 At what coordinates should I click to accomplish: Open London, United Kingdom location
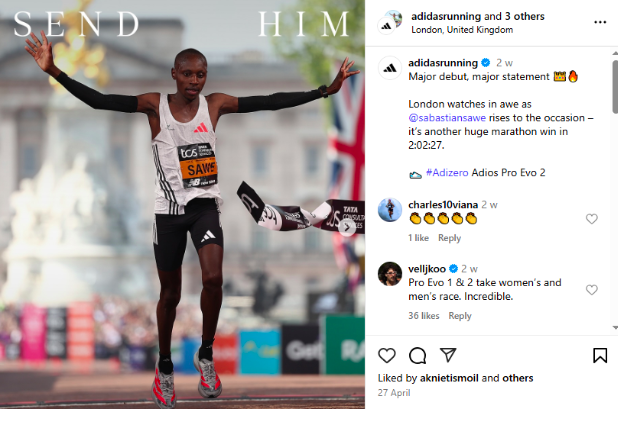[462, 30]
